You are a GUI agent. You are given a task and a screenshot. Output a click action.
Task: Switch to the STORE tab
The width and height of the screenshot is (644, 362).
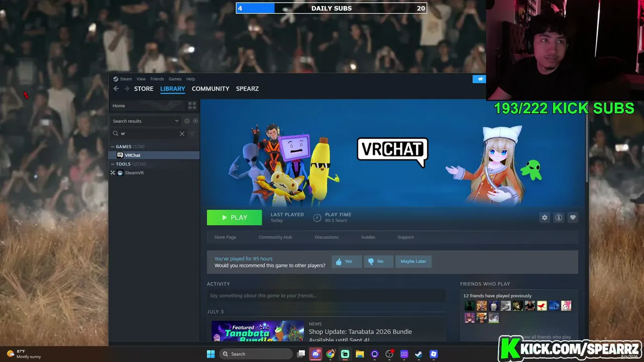[x=143, y=88]
